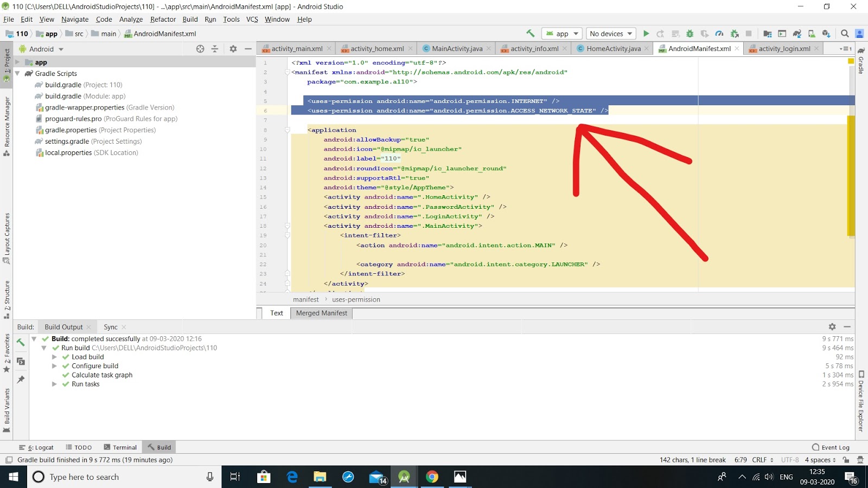Image resolution: width=868 pixels, height=488 pixels.
Task: Toggle the Terminal tool window
Action: [x=120, y=447]
